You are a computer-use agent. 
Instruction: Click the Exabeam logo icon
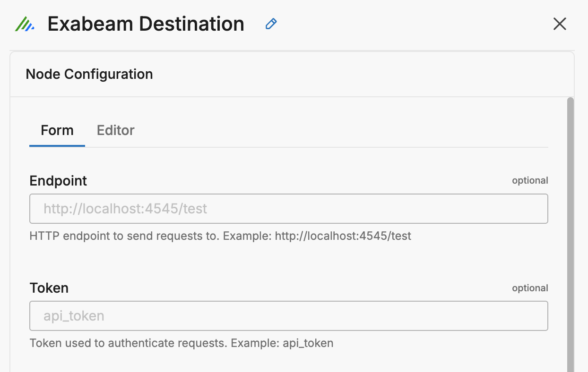click(x=25, y=24)
